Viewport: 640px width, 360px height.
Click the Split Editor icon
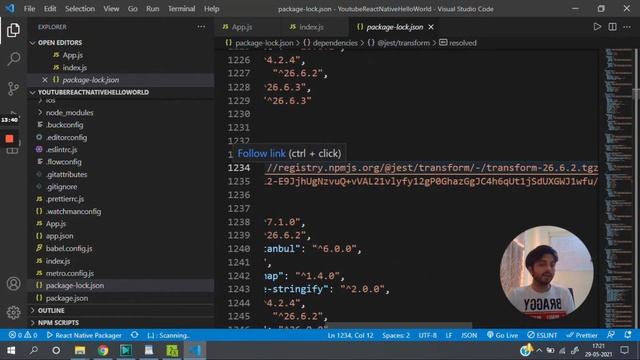pos(612,27)
